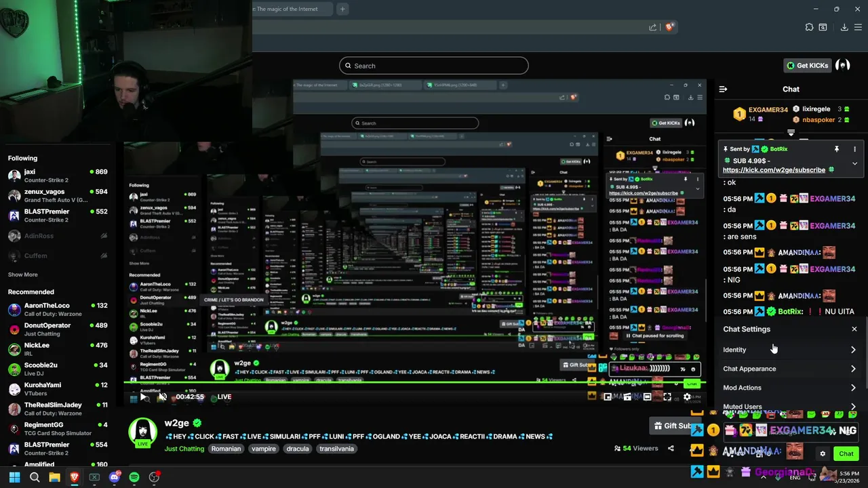Screen dimensions: 868x488
Task: Click the Brave Shields lion icon
Action: click(669, 27)
